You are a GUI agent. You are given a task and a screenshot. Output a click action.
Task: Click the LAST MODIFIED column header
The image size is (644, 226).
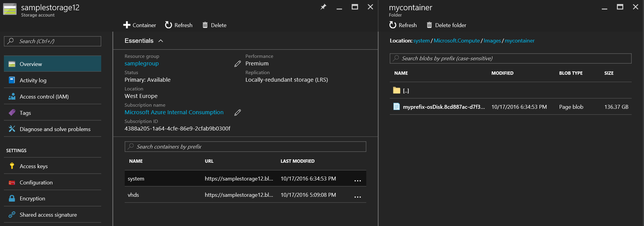(298, 161)
